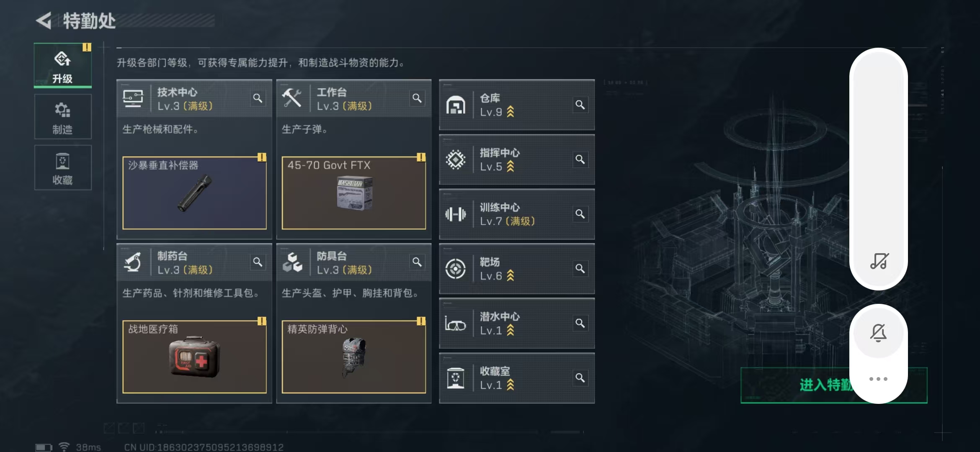Expand the three-dots more options
This screenshot has height=452, width=980.
tap(878, 379)
